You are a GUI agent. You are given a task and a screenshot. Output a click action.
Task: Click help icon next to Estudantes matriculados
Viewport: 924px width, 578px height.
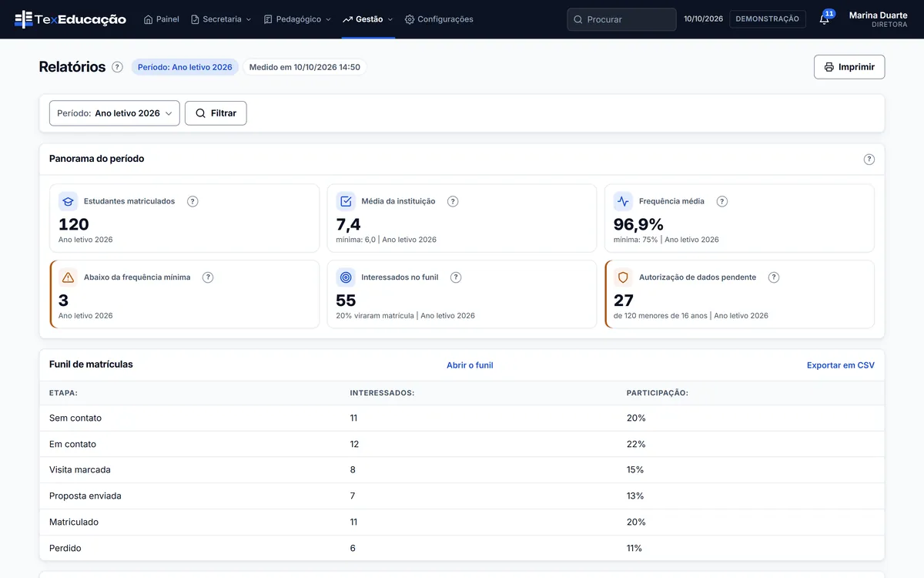click(192, 201)
